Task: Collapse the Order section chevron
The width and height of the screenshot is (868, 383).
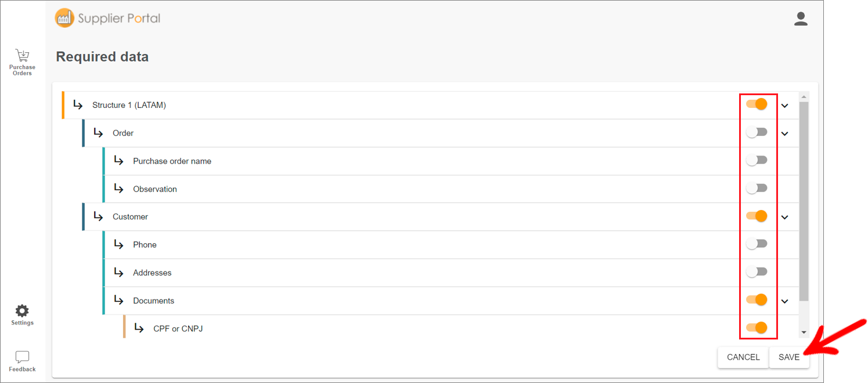Action: tap(784, 133)
